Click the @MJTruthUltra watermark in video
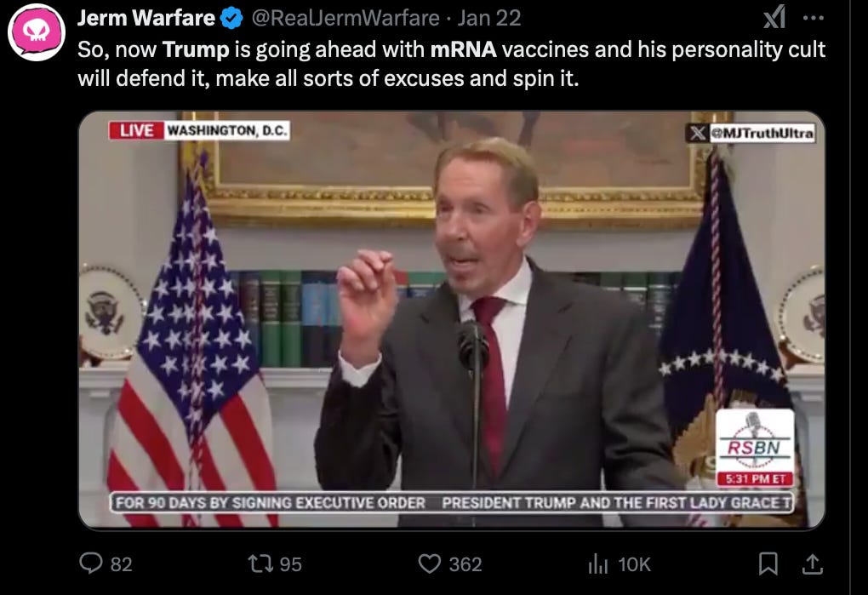 click(x=751, y=133)
